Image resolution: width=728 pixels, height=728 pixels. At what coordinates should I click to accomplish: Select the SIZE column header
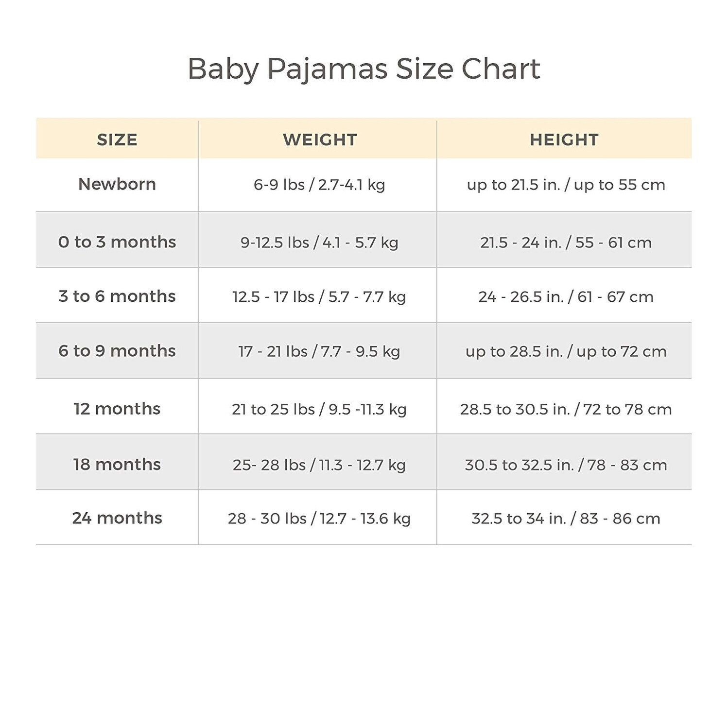click(117, 140)
